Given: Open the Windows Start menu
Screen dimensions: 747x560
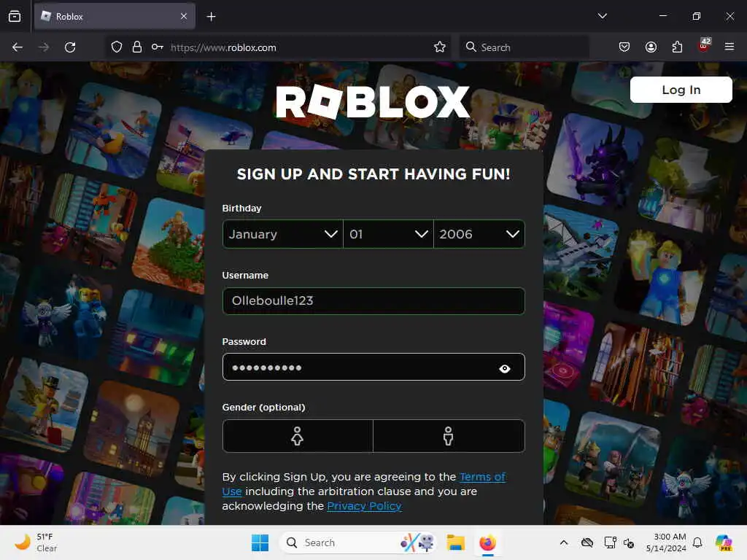Looking at the screenshot, I should point(260,542).
